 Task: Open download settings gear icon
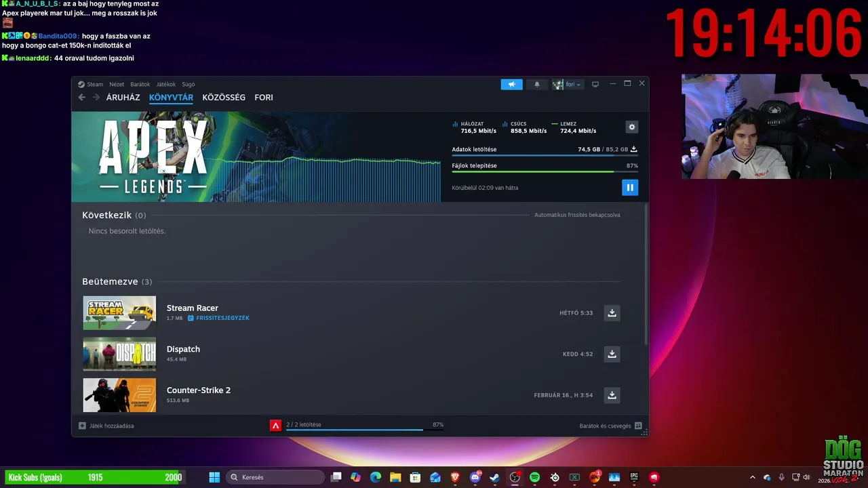coord(632,127)
